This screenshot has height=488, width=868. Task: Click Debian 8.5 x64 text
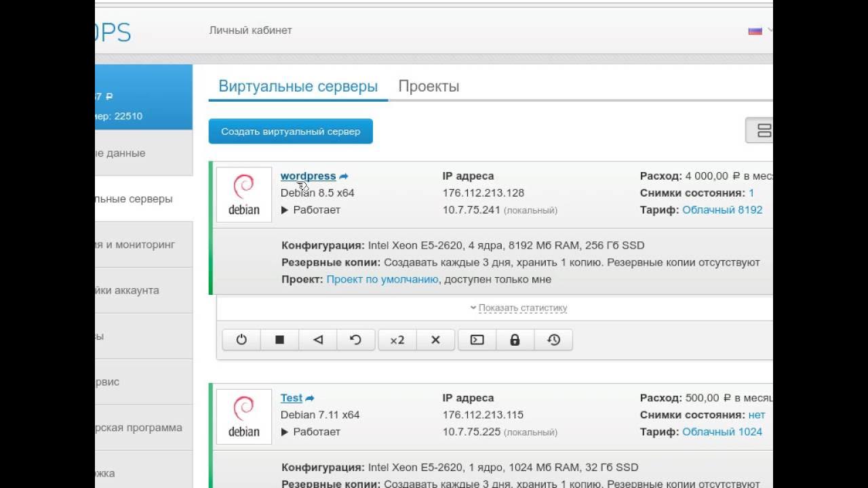tap(317, 193)
